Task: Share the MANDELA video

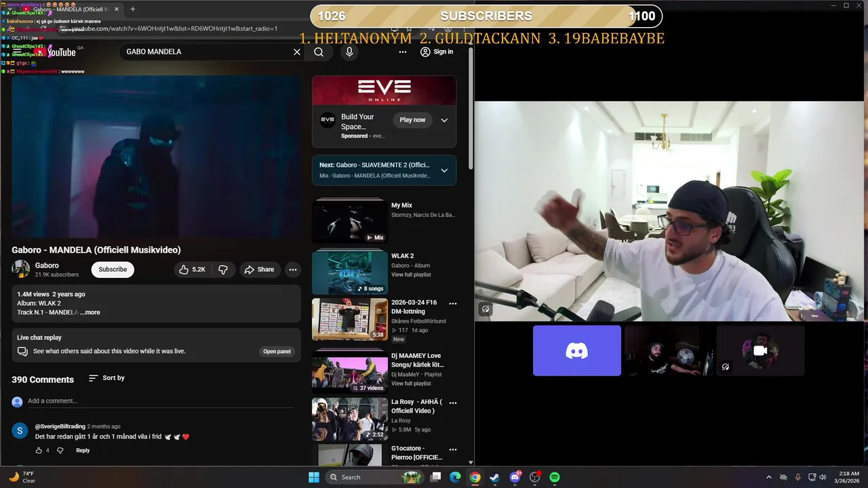Action: click(x=259, y=269)
